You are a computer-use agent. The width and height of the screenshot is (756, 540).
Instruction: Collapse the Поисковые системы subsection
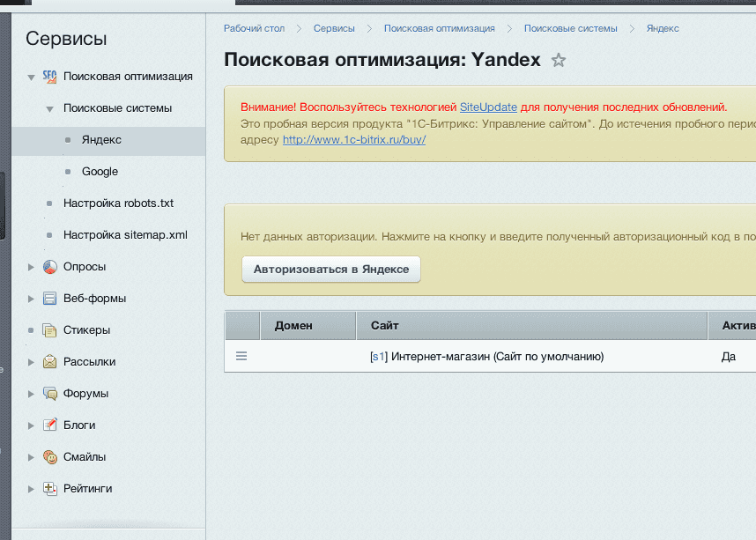coord(49,109)
